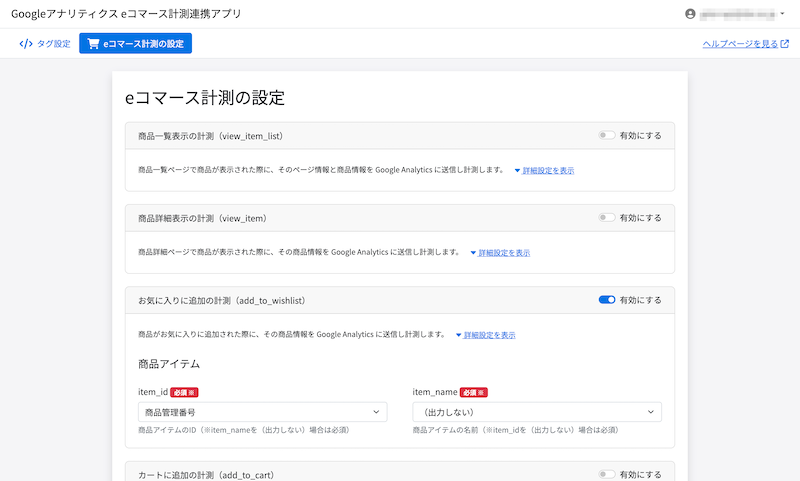Turn on the add_to_cart tracking toggle
This screenshot has height=481, width=800.
(x=606, y=474)
